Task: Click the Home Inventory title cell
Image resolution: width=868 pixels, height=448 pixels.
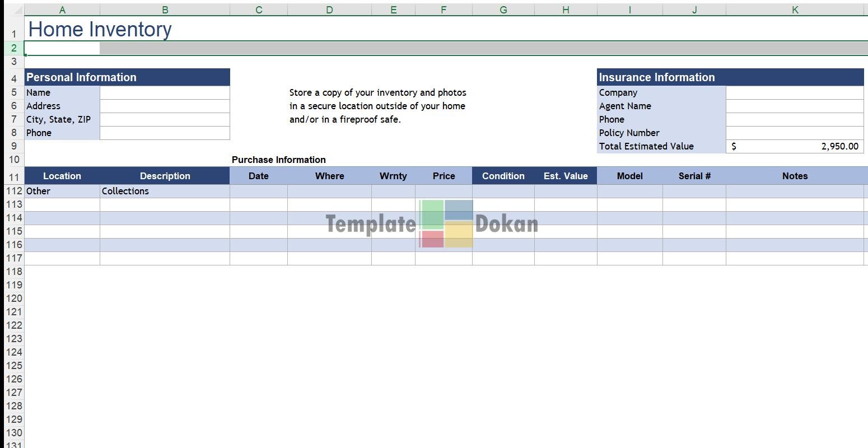Action: (100, 29)
